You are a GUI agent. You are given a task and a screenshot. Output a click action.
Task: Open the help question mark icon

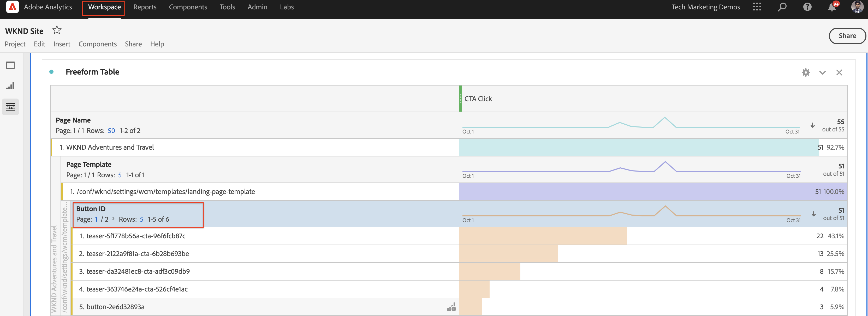[807, 7]
